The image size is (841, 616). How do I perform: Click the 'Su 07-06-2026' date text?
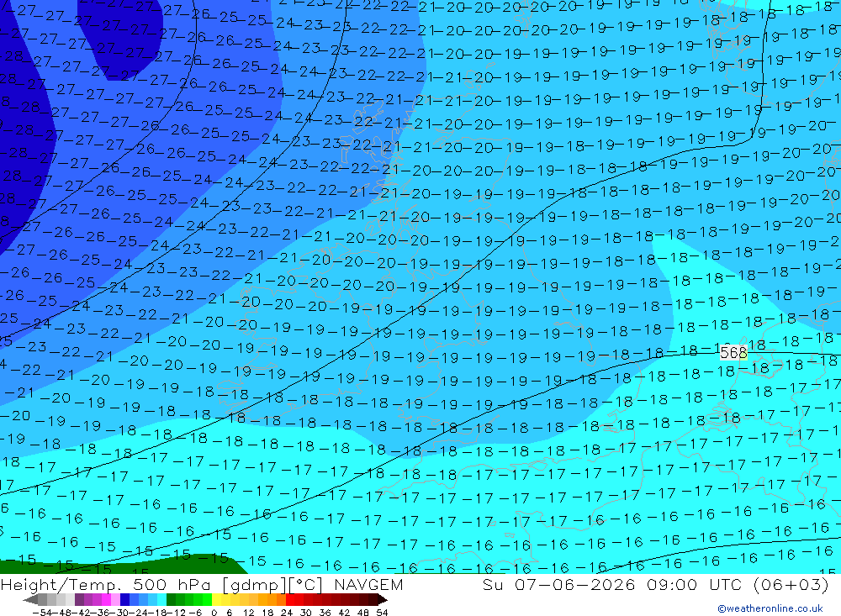point(558,584)
